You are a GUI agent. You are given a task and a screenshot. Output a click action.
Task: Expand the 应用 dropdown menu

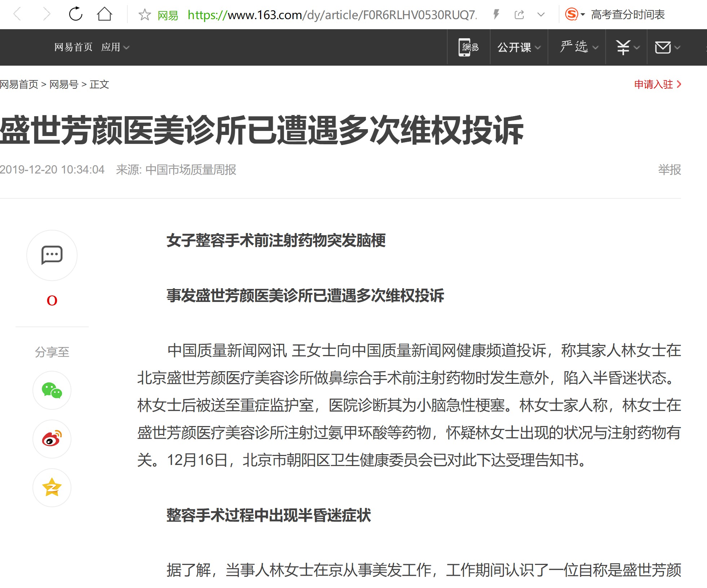click(x=115, y=47)
